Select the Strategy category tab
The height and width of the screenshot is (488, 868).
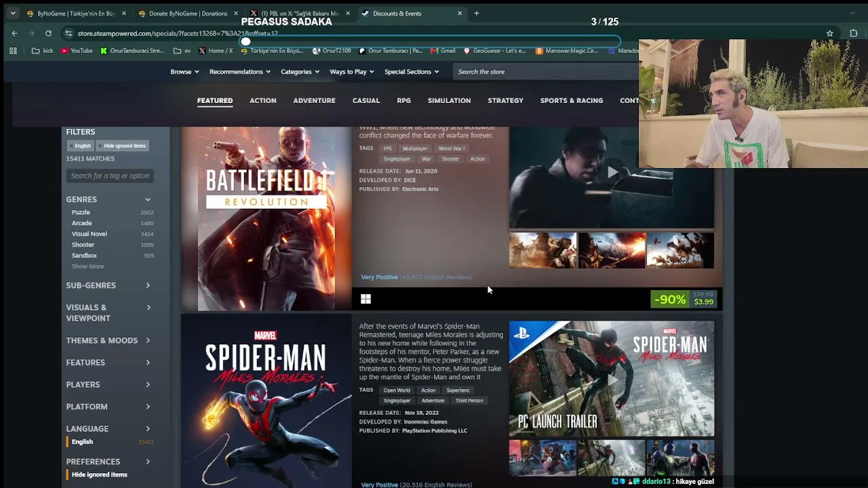[x=505, y=100]
